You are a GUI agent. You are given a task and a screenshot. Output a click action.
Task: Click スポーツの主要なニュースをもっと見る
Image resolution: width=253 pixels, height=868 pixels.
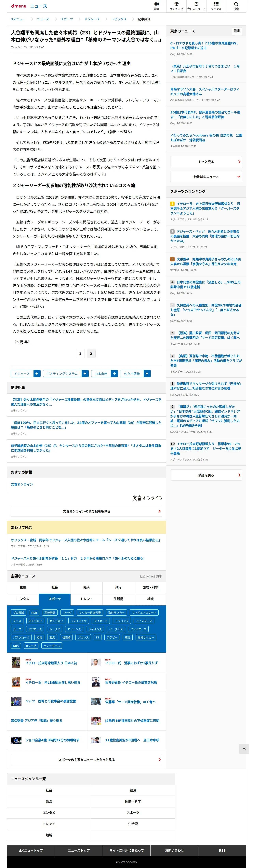(x=87, y=759)
